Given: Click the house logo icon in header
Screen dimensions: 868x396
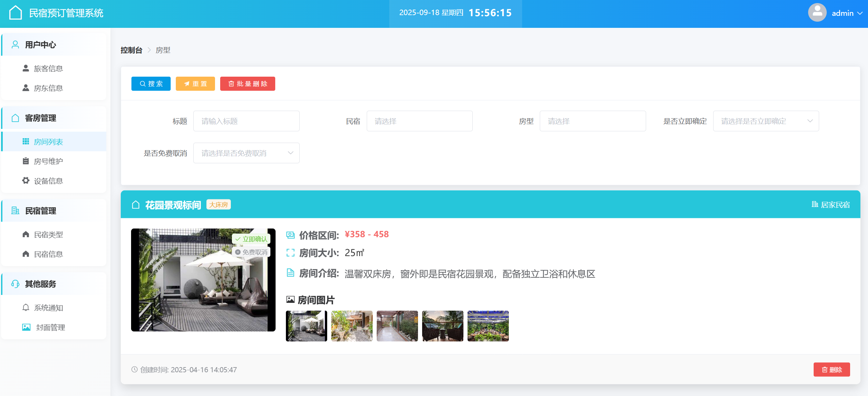Looking at the screenshot, I should pyautogui.click(x=15, y=13).
